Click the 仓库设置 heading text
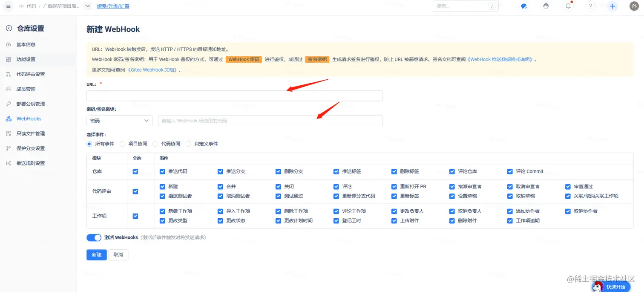644x292 pixels. click(x=30, y=29)
